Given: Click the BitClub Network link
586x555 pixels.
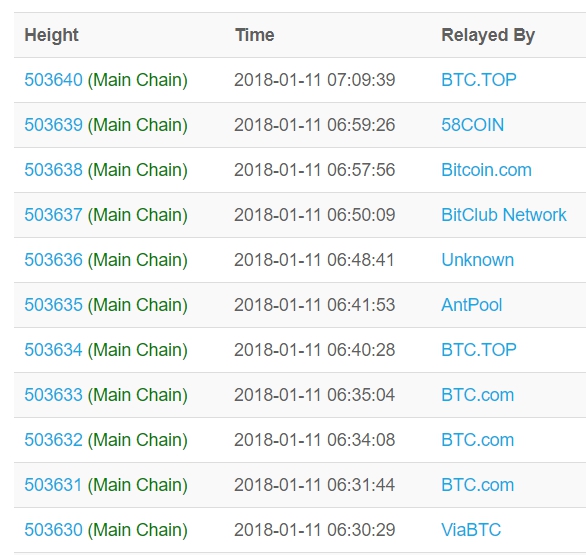Looking at the screenshot, I should tap(504, 215).
